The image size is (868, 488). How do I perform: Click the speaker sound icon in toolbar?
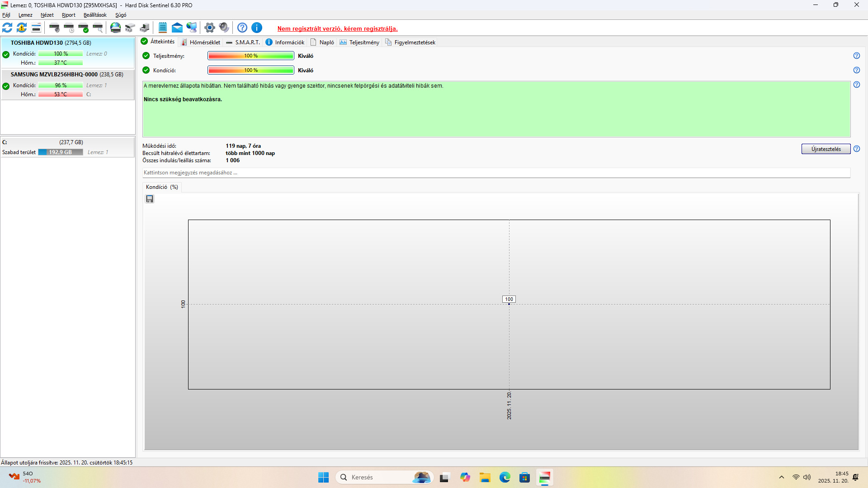224,28
